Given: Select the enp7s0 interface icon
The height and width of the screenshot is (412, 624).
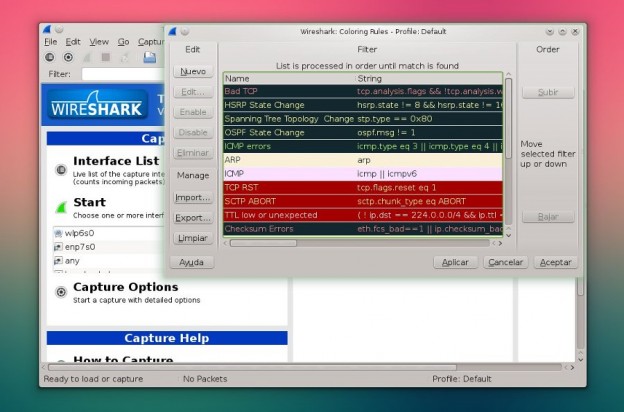Looking at the screenshot, I should pos(58,247).
